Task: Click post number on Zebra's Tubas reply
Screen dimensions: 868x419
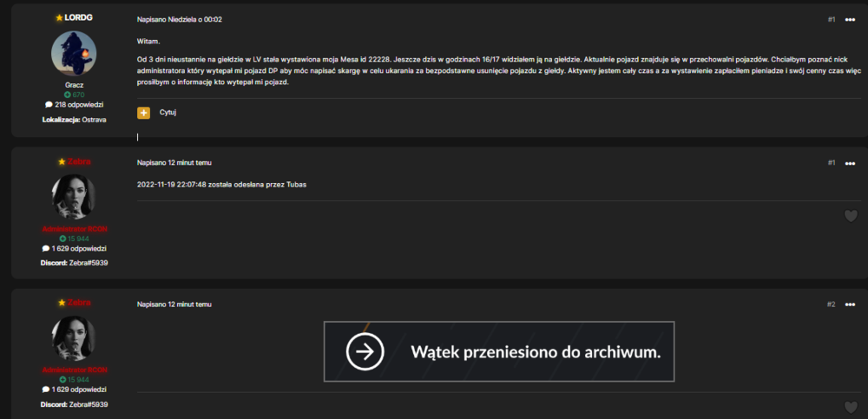Action: [x=832, y=163]
